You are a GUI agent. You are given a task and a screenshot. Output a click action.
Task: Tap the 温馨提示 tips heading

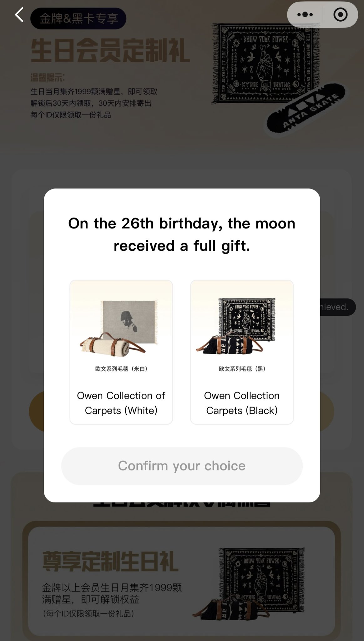pyautogui.click(x=48, y=77)
